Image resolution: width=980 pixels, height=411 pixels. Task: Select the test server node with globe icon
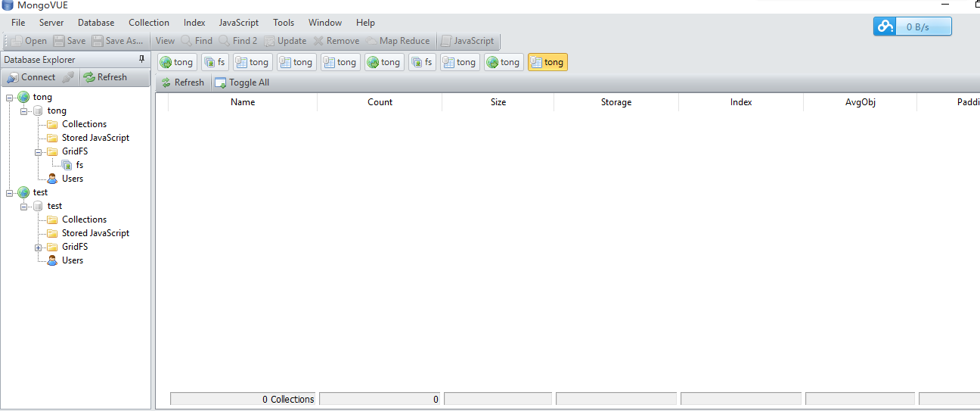point(33,192)
